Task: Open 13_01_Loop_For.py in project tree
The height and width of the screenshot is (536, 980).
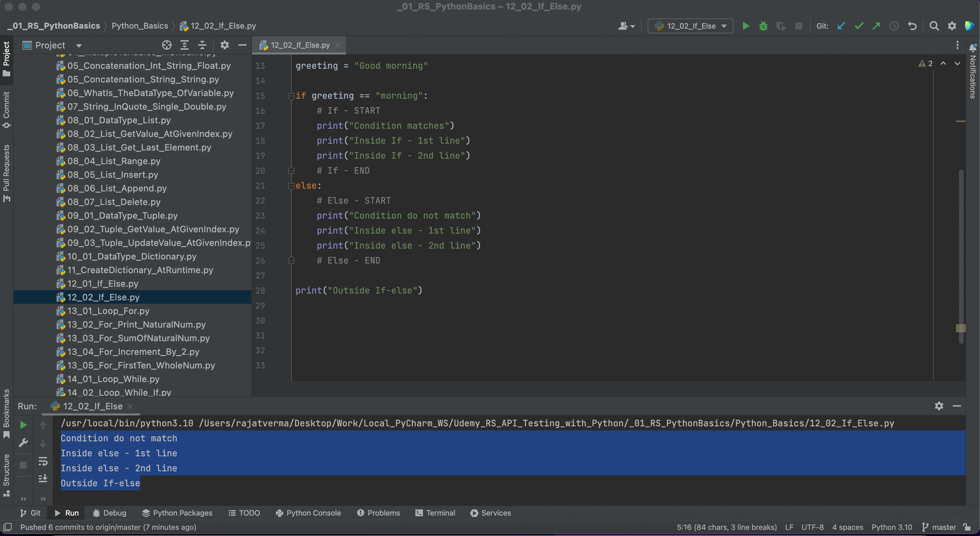Action: pos(108,311)
